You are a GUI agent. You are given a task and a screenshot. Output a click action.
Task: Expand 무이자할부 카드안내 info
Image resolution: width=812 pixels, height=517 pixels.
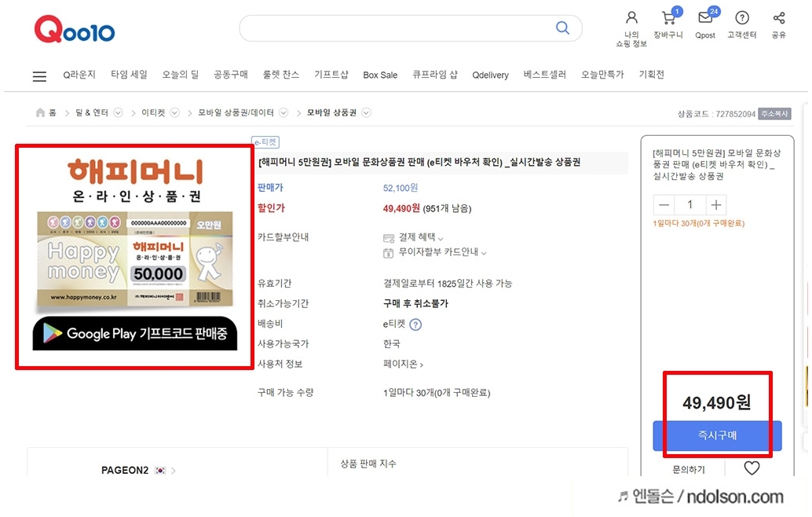tap(434, 252)
